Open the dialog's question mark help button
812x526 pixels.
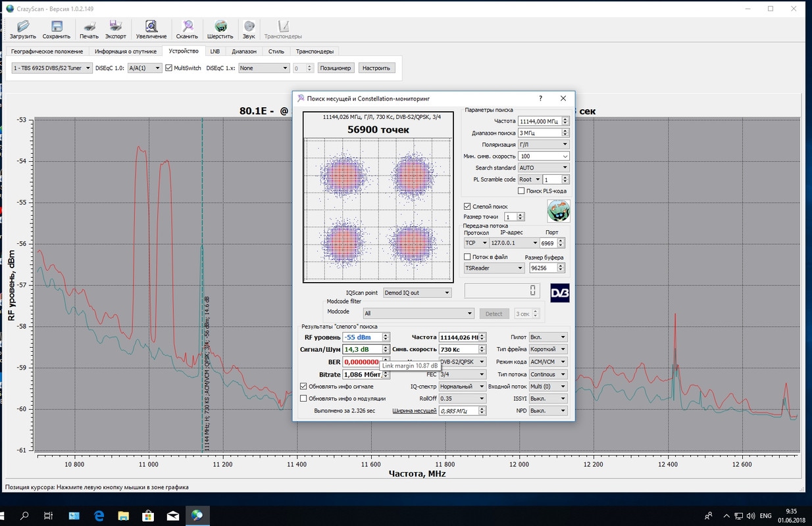point(541,98)
